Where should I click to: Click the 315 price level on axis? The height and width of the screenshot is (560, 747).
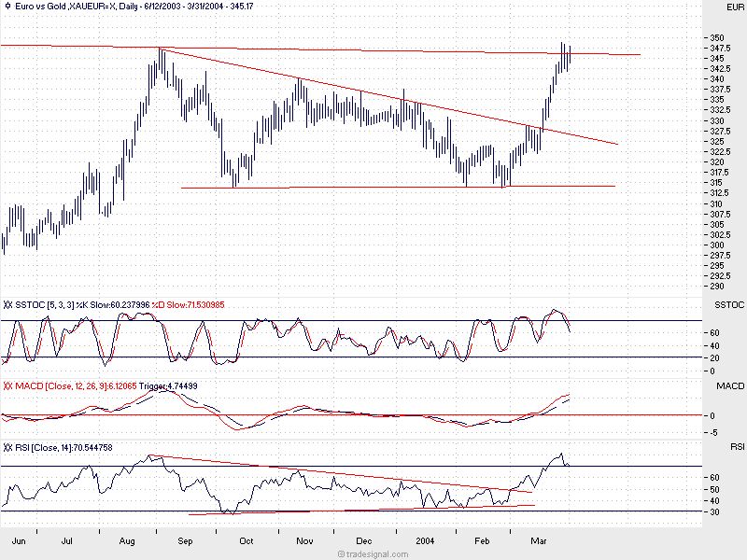716,182
